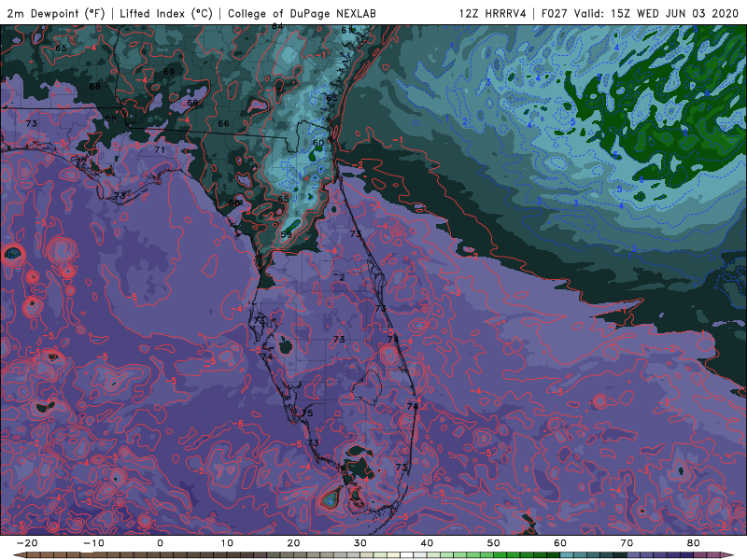Click the "2m Dewpoint (°F)" title text
Image resolution: width=747 pixels, height=560 pixels.
[x=56, y=13]
